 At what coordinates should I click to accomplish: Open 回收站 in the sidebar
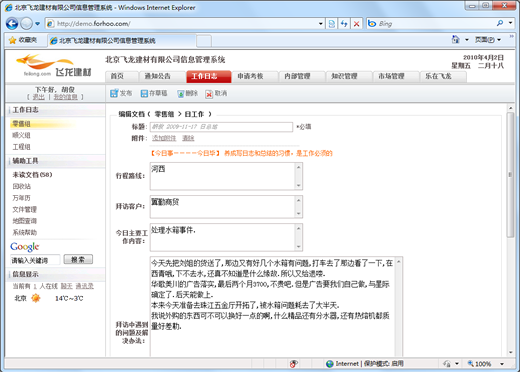(x=22, y=186)
